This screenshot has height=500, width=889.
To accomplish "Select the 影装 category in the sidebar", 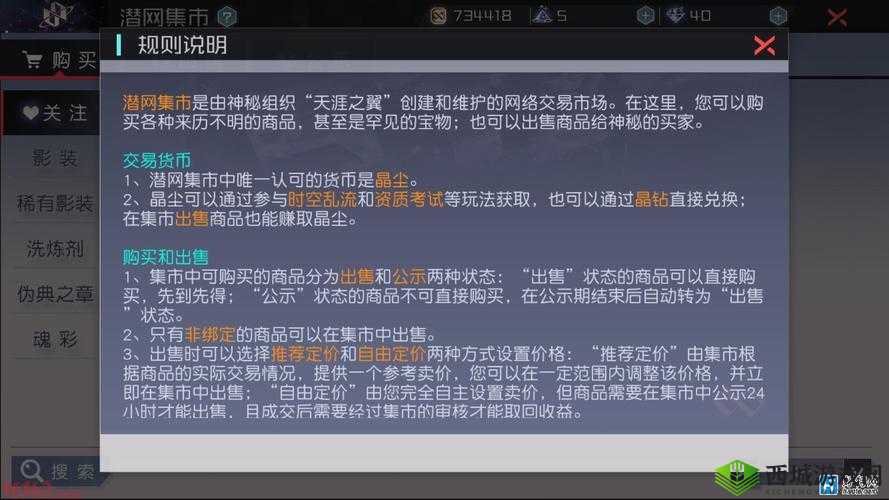I will pyautogui.click(x=54, y=159).
